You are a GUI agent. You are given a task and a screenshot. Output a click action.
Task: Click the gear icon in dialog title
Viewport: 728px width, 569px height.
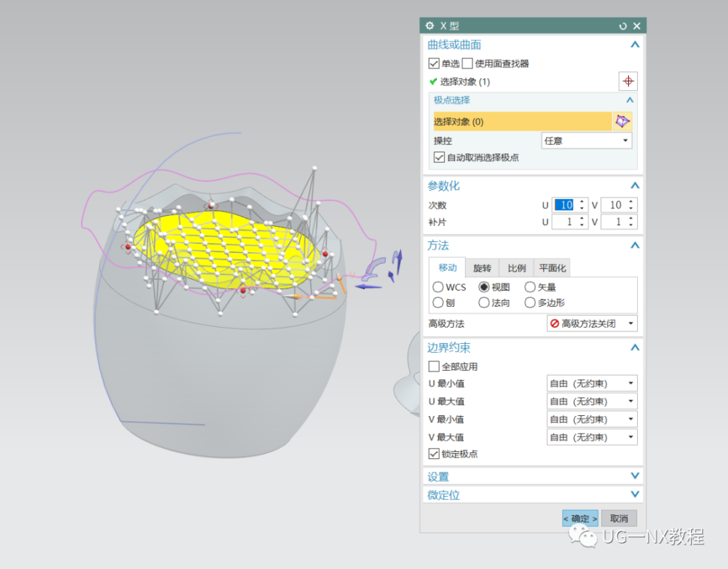[430, 25]
